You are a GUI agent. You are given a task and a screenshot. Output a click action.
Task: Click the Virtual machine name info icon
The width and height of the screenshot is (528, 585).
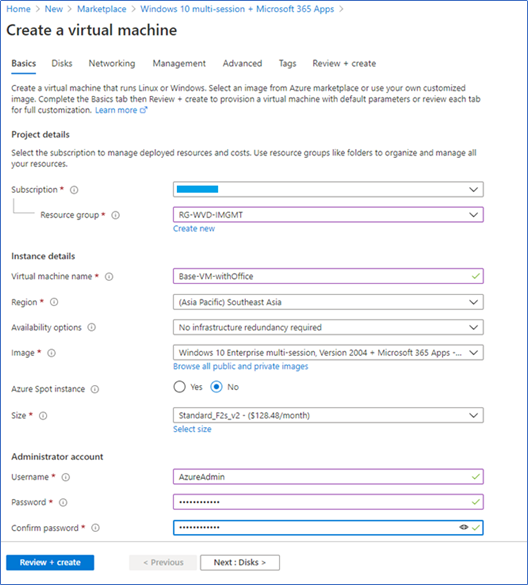(109, 276)
